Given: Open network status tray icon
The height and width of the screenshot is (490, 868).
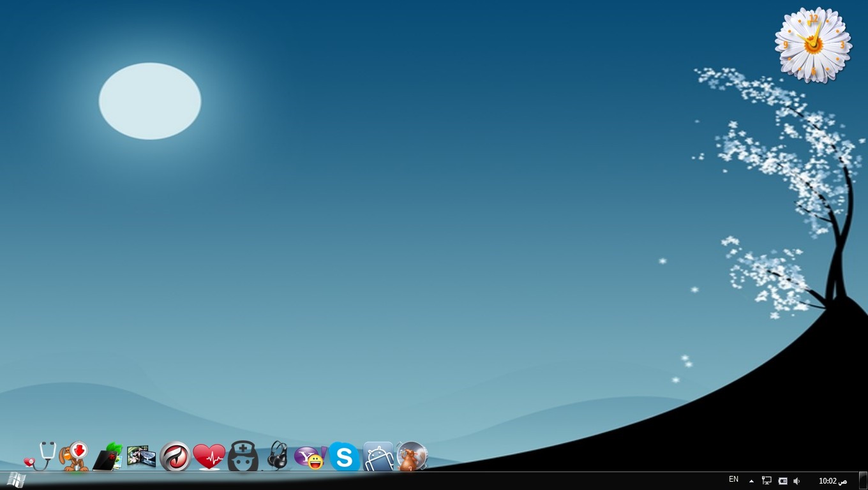Looking at the screenshot, I should [767, 481].
